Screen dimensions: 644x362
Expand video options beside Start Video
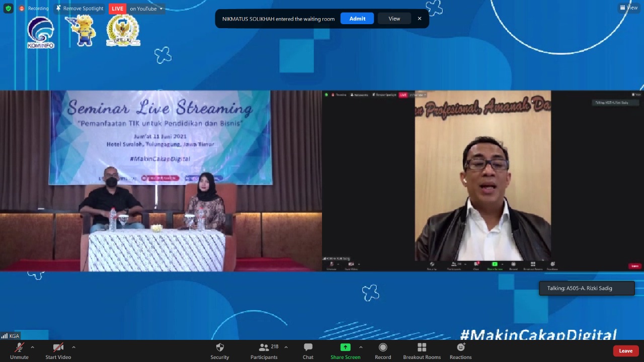click(73, 347)
